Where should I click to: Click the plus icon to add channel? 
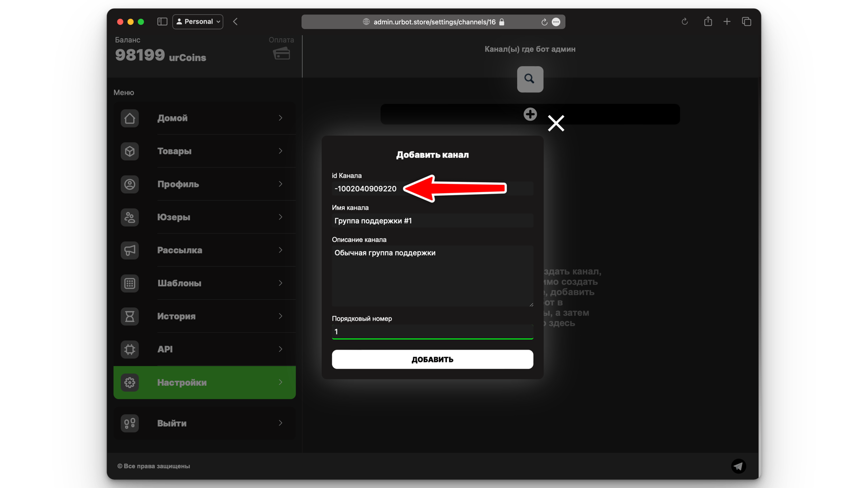pos(530,114)
